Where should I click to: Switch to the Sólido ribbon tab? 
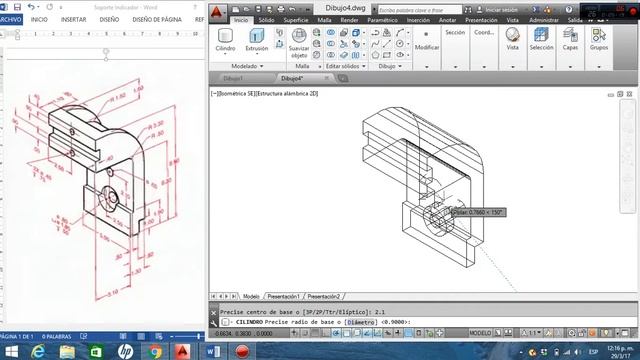[x=267, y=20]
